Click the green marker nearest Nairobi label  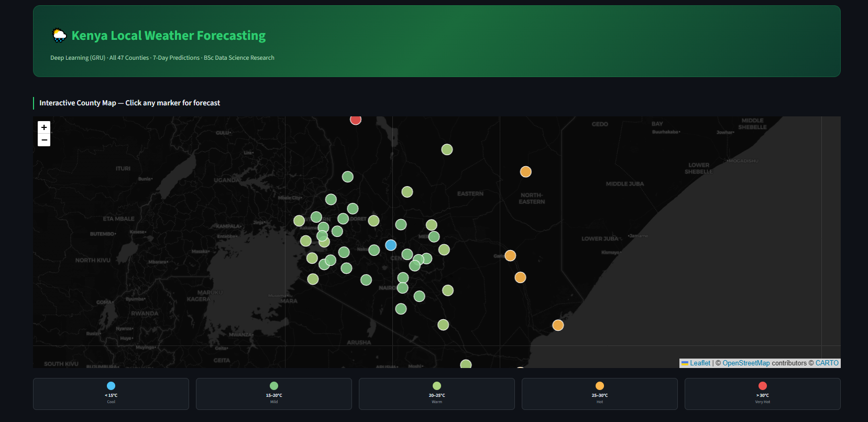402,288
